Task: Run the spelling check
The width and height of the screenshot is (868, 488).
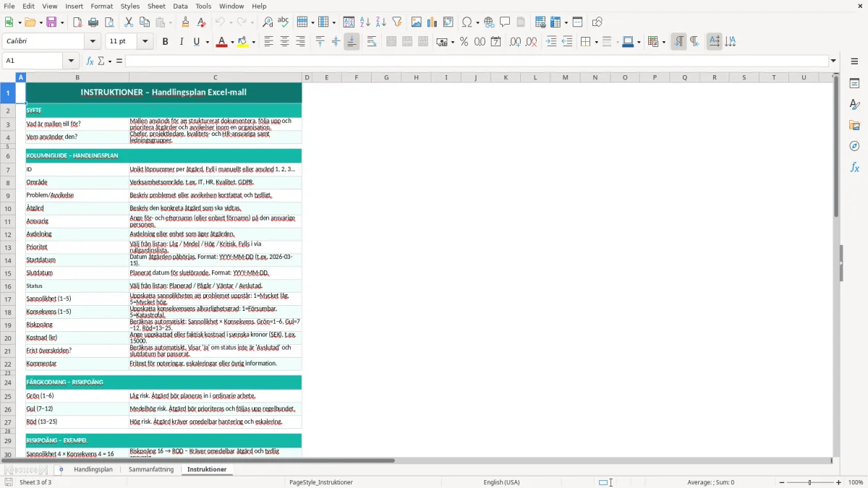Action: (284, 22)
